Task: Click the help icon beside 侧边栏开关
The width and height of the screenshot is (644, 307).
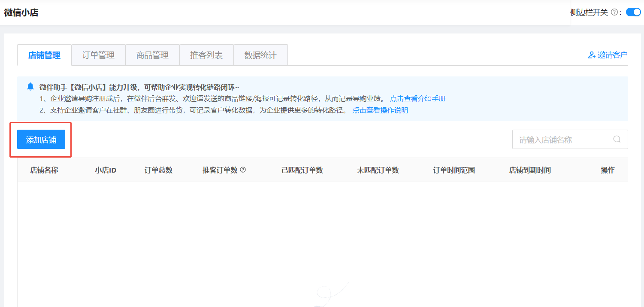Action: [x=614, y=12]
